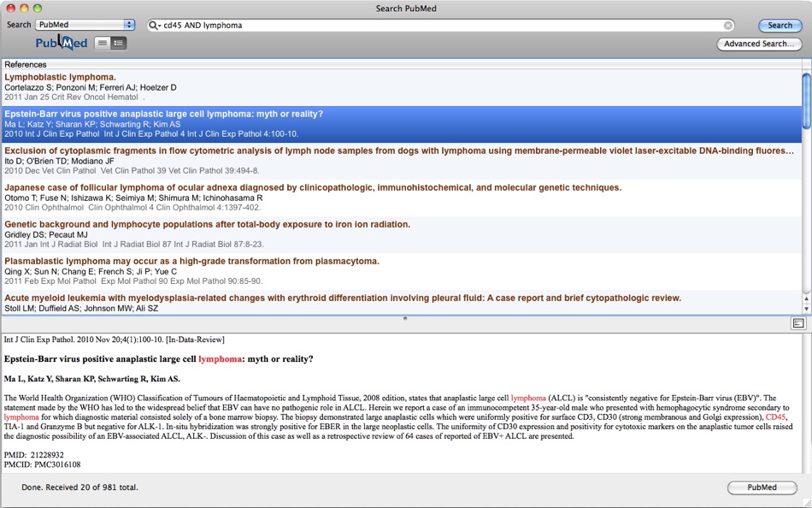Viewport: 812px width, 508px height.
Task: Click the PMCID PMC3016108 text
Action: [x=42, y=465]
